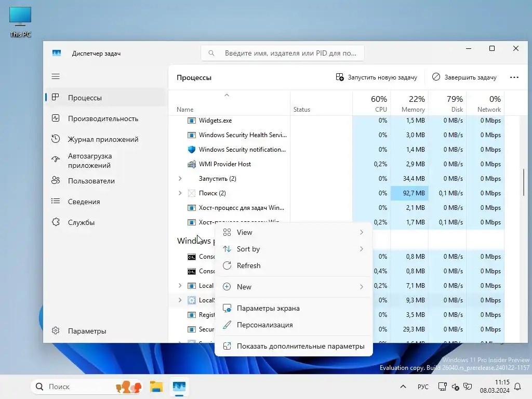
Task: Expand the Local process with 7,1 MB
Action: 180,286
